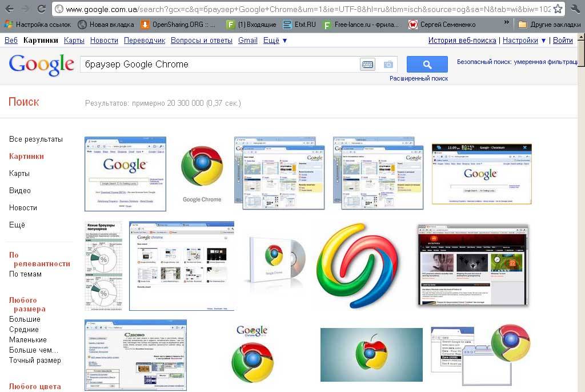
Task: Click the address bar URL field
Action: pyautogui.click(x=308, y=9)
